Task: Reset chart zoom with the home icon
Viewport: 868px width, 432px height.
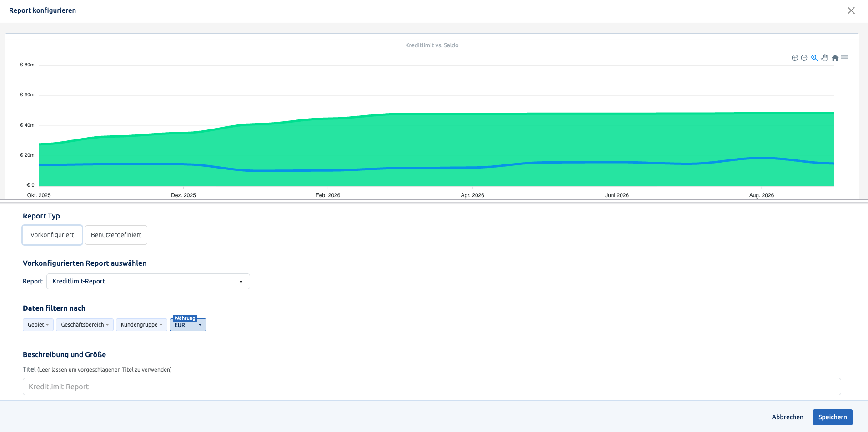Action: 835,58
